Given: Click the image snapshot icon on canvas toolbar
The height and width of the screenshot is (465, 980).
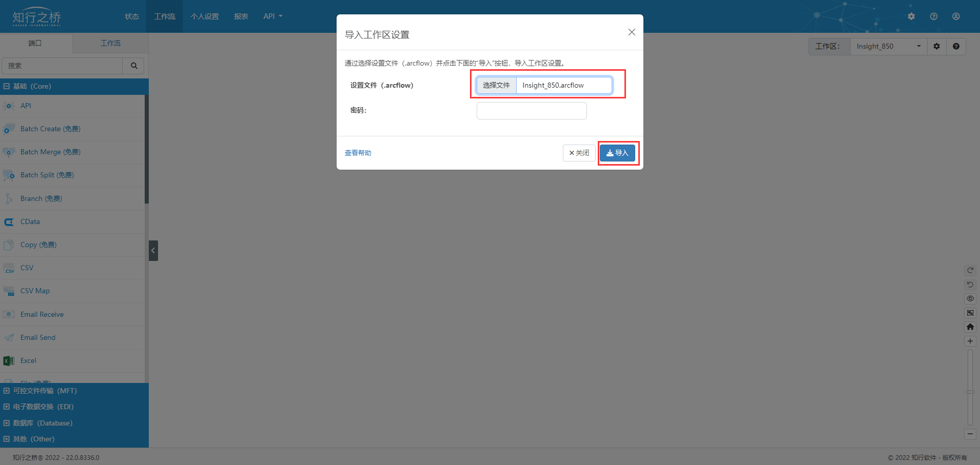Looking at the screenshot, I should (970, 313).
